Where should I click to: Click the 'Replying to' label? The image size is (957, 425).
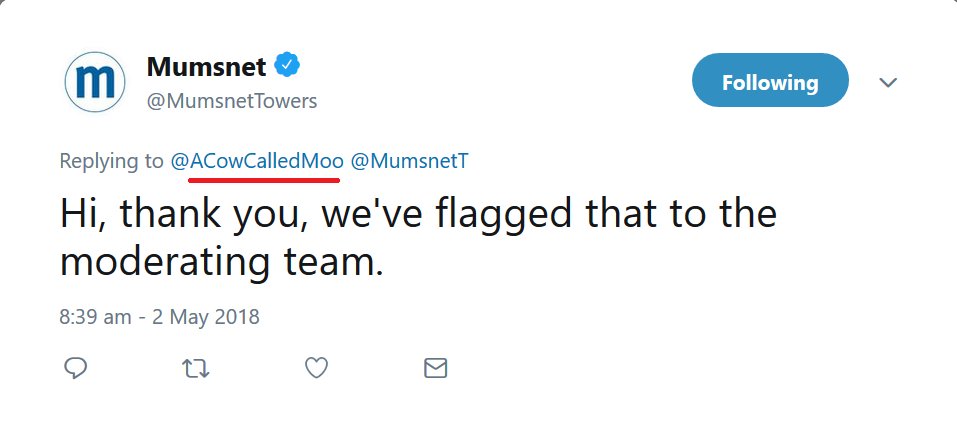point(112,162)
